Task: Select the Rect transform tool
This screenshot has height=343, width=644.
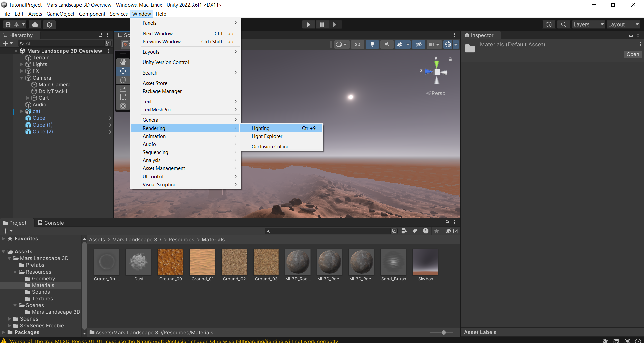Action: click(123, 97)
